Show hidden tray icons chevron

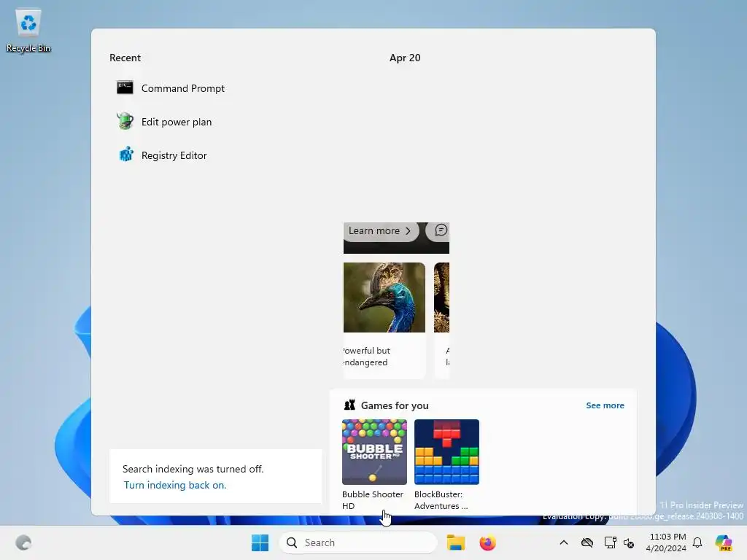[564, 542]
